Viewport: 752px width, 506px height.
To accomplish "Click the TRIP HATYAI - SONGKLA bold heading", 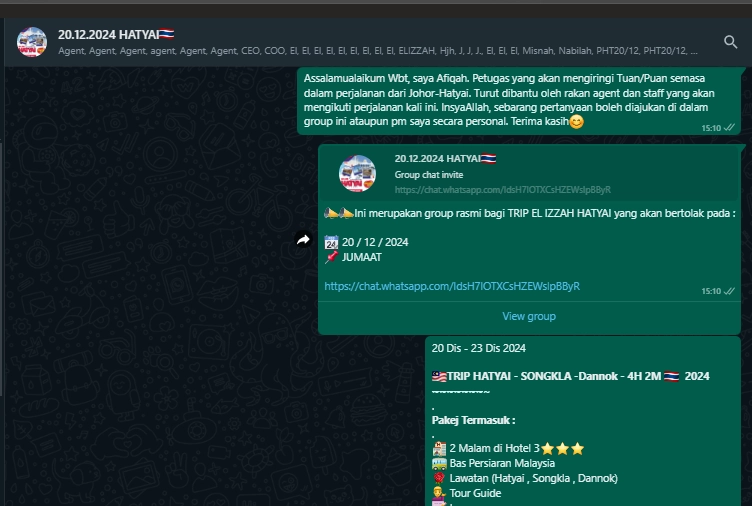I will [570, 377].
